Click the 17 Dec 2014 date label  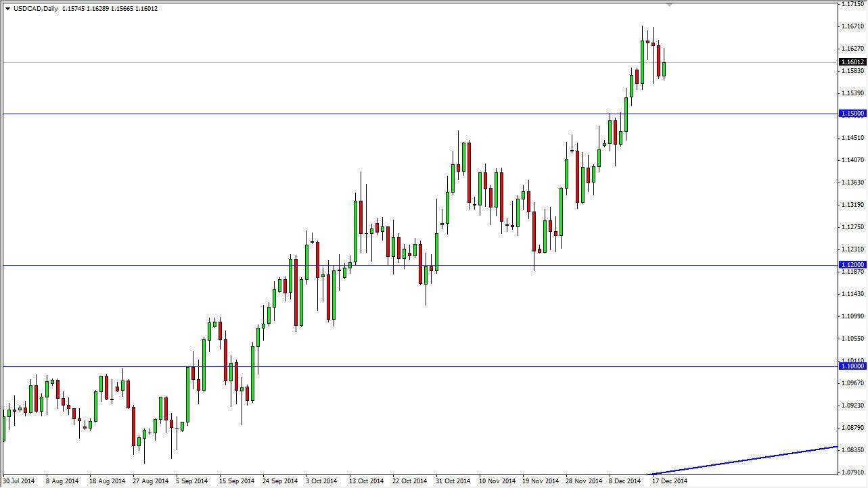click(670, 481)
